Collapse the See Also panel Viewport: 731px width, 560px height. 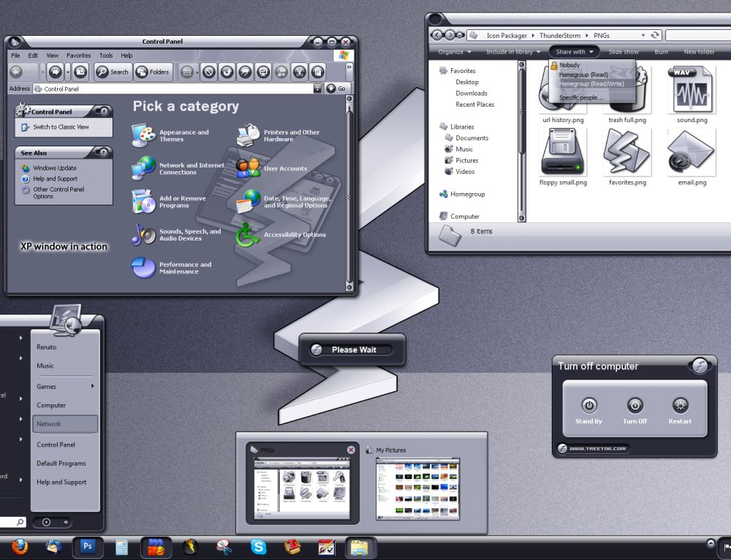tap(103, 153)
